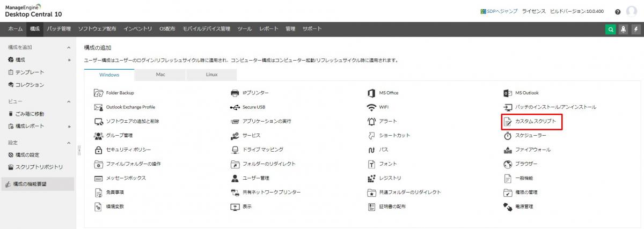This screenshot has width=644, height=229.
Task: Open the Folder Backup configuration icon
Action: [x=98, y=93]
